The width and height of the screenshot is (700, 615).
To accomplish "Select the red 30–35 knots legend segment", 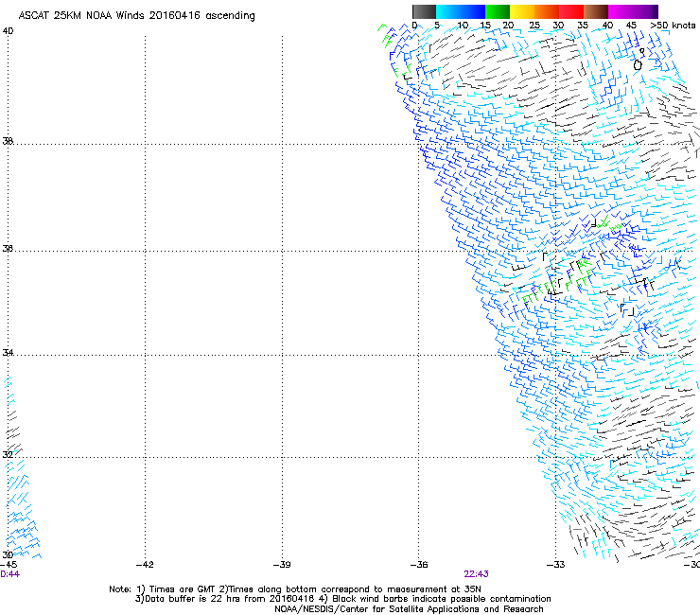I will [571, 11].
